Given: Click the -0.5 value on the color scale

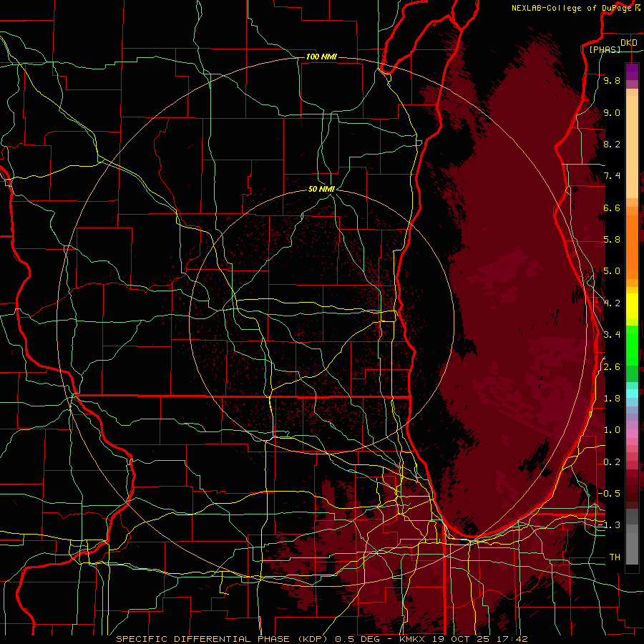Looking at the screenshot, I should tap(610, 493).
